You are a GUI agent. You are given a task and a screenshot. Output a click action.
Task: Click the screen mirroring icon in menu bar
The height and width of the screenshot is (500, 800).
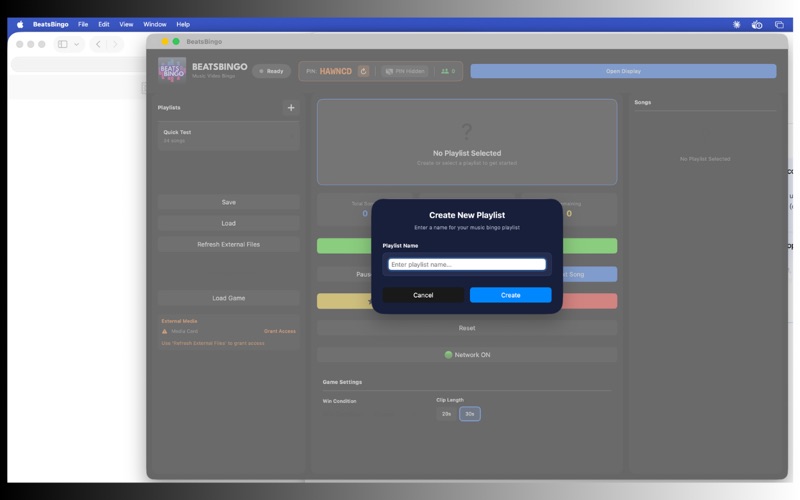(779, 24)
